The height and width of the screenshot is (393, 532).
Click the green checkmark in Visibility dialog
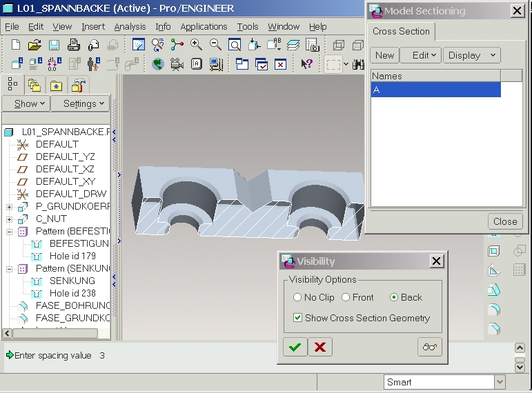(x=295, y=347)
